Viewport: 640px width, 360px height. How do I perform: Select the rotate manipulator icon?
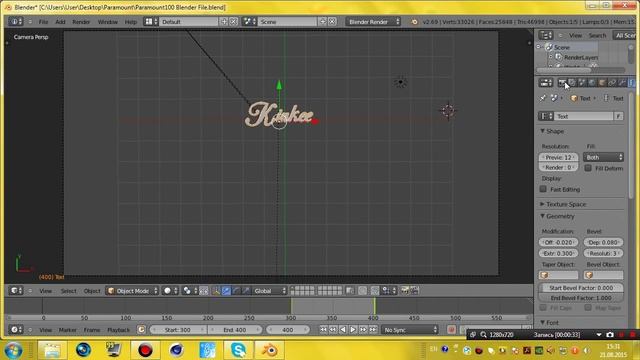(x=236, y=291)
